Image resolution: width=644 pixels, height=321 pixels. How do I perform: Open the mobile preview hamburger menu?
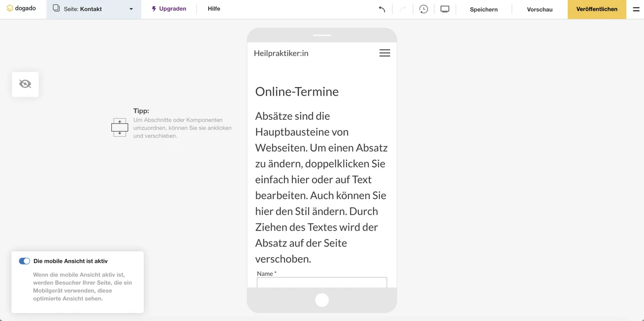(385, 53)
